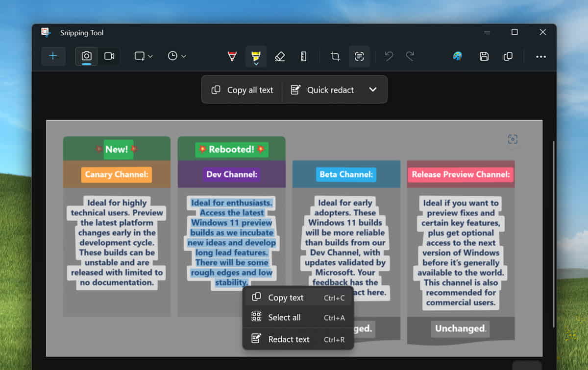Choose Redact text from the context menu
Screen dimensions: 588x370
[298, 339]
